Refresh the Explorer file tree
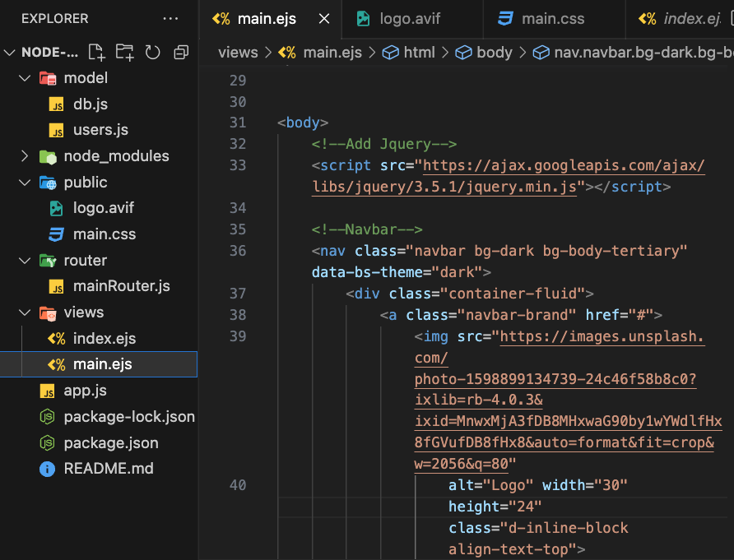This screenshot has height=560, width=734. (x=152, y=53)
